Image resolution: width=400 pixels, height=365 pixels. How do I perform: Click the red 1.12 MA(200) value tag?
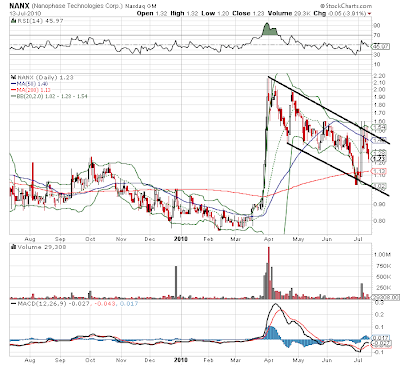point(380,171)
